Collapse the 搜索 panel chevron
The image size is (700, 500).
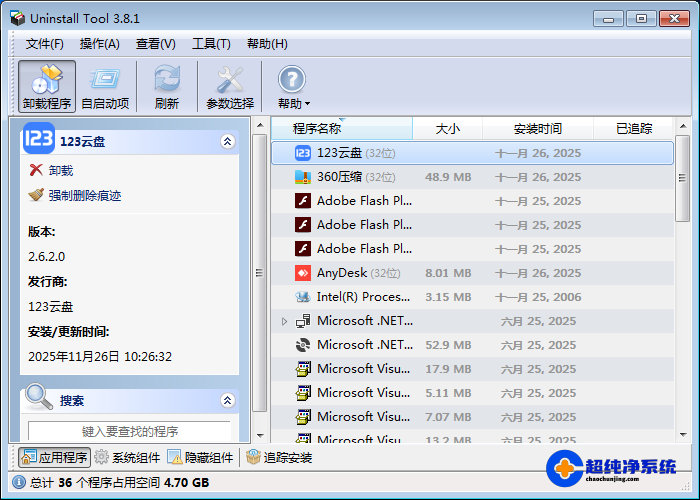(x=228, y=400)
